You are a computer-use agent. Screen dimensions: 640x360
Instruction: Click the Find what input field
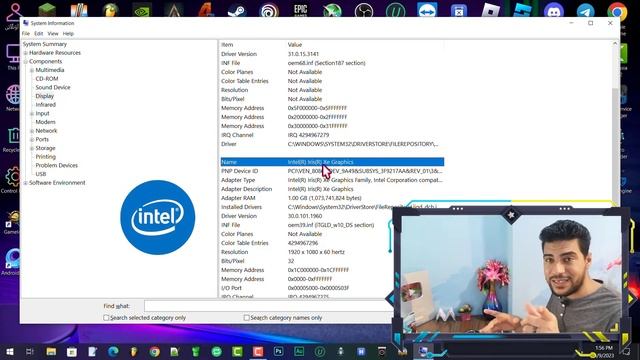pos(268,306)
